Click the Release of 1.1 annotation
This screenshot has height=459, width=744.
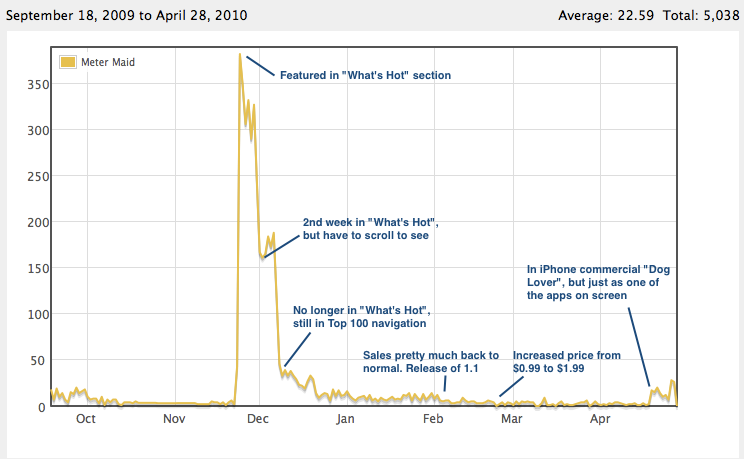(x=431, y=362)
